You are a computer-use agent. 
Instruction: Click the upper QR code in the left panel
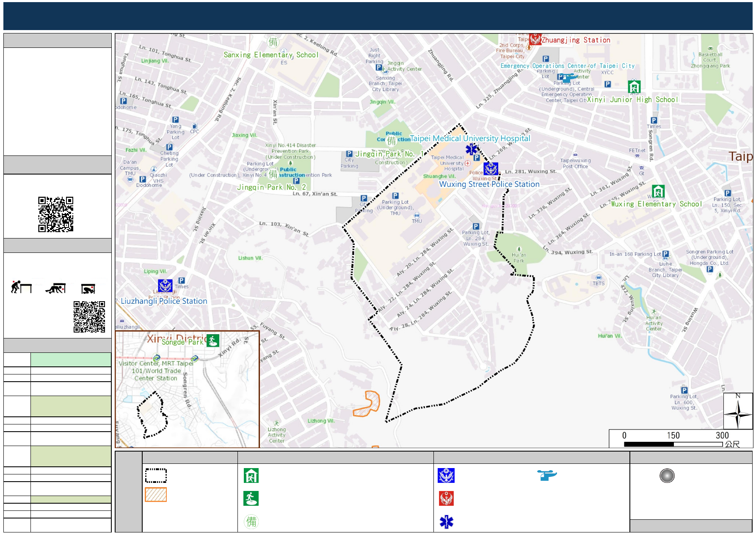click(55, 214)
